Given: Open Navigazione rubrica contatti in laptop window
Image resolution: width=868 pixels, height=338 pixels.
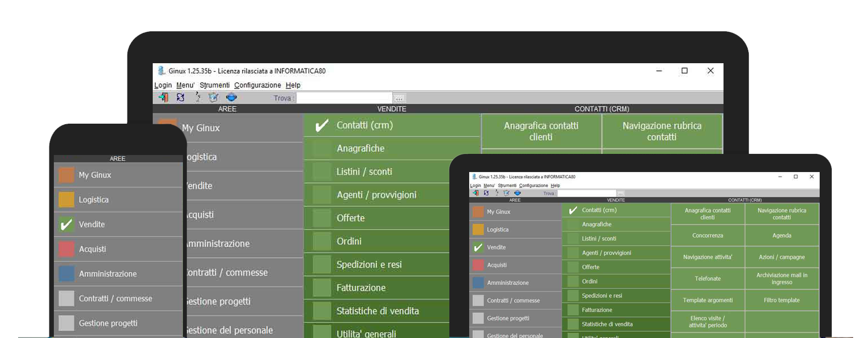Looking at the screenshot, I should 662,131.
